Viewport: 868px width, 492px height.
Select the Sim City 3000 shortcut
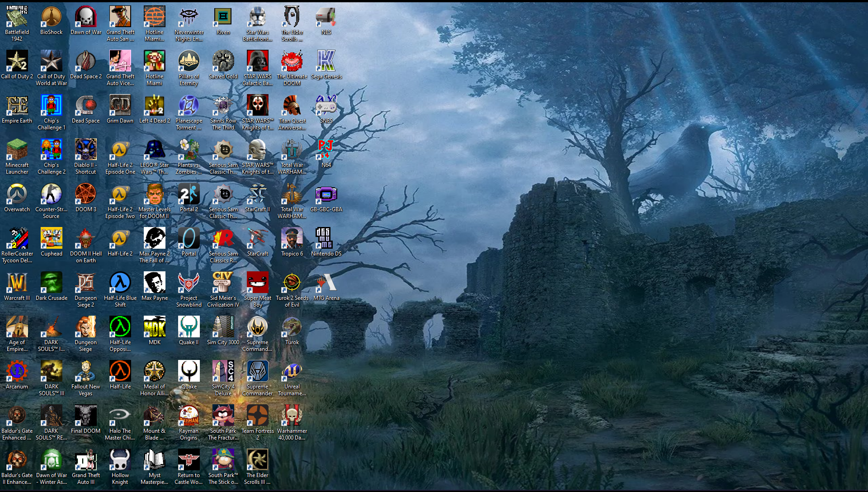click(x=223, y=327)
